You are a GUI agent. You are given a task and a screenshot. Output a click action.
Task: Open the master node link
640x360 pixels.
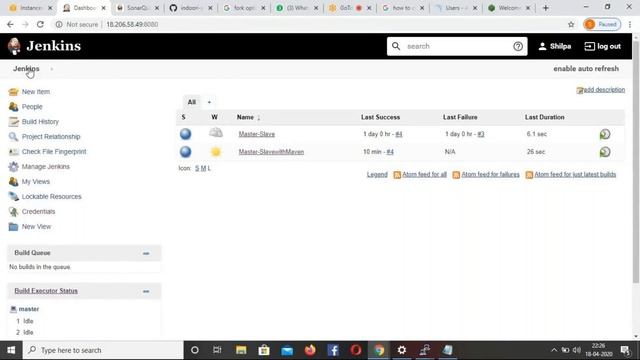29,309
